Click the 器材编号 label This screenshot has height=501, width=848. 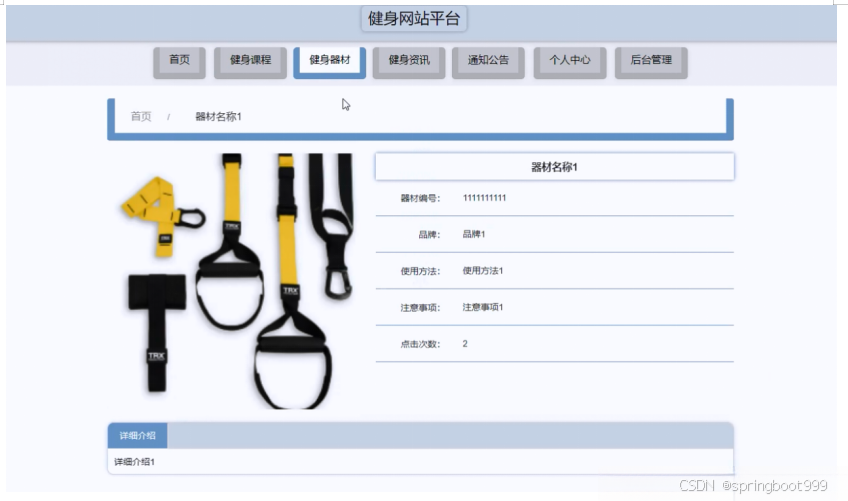[420, 198]
